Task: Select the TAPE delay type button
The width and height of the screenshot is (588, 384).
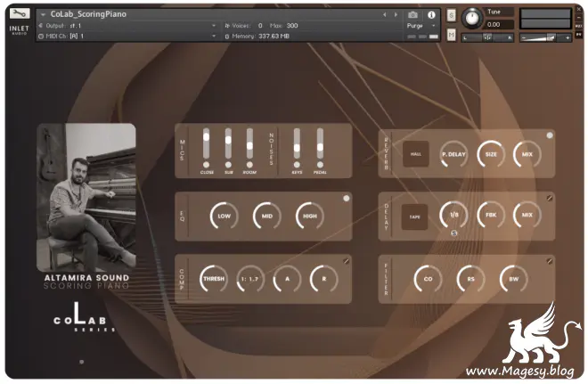Action: pos(415,217)
